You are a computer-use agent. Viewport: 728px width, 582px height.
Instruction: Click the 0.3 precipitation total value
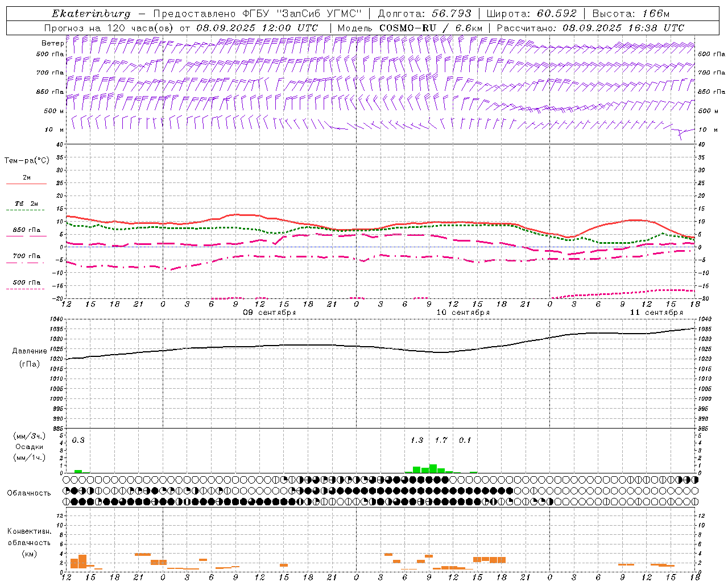pos(78,440)
